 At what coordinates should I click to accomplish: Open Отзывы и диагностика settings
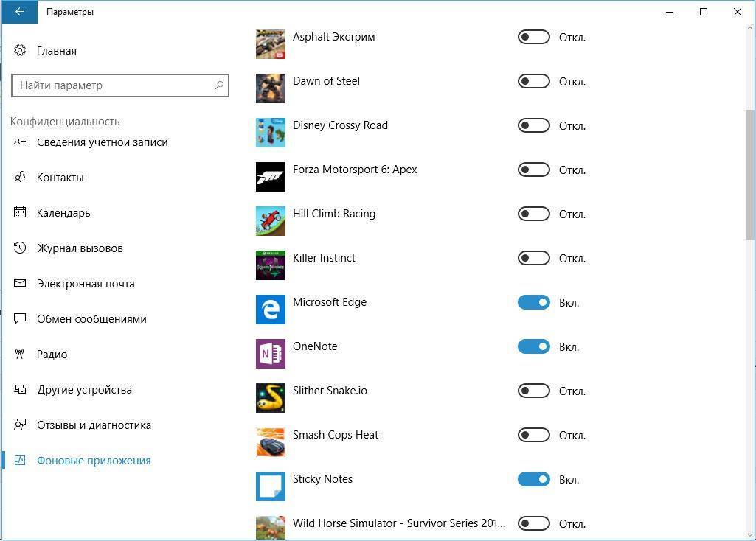[x=94, y=425]
